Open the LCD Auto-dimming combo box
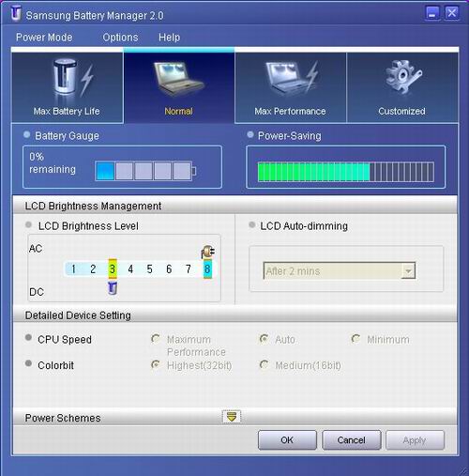The height and width of the screenshot is (476, 469). click(340, 271)
